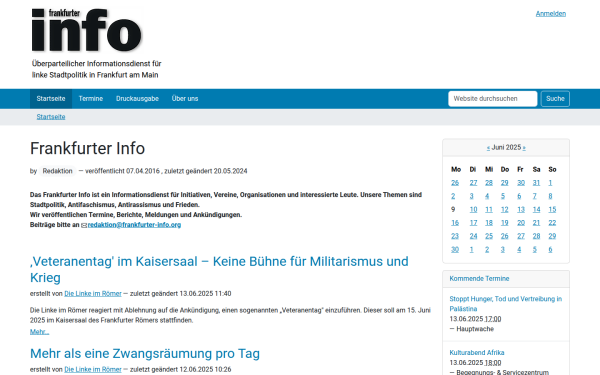This screenshot has height=375, width=600.
Task: Go to next month in calendar
Action: tap(524, 148)
